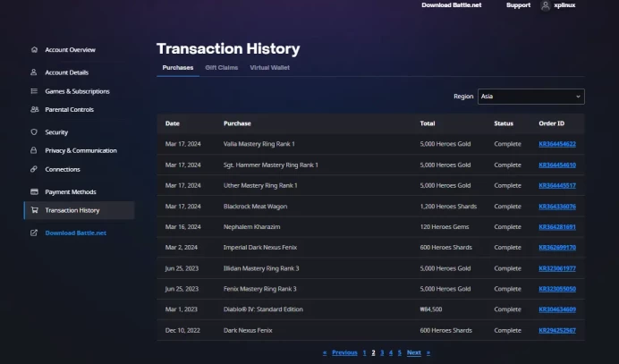The image size is (619, 364).
Task: Click the Total column header
Action: [x=428, y=123]
